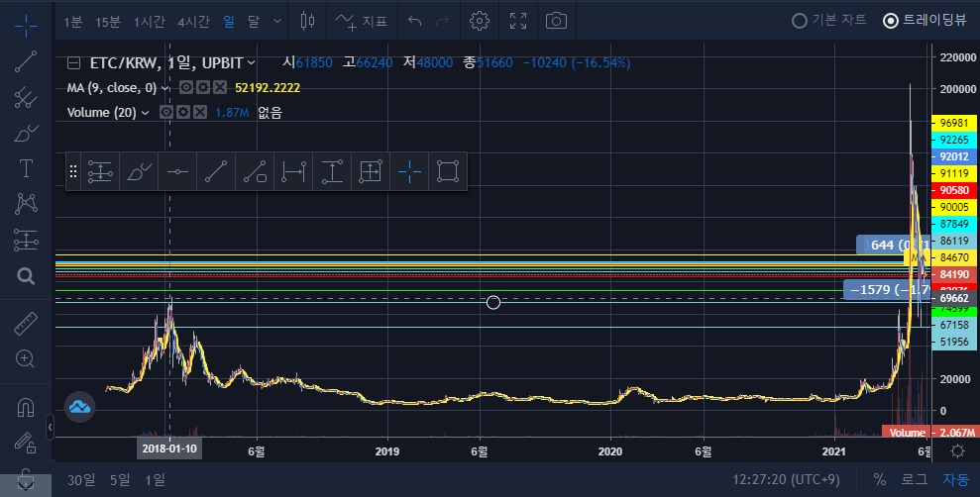980x497 pixels.
Task: Toggle 로그 logarithmic scale
Action: point(914,479)
